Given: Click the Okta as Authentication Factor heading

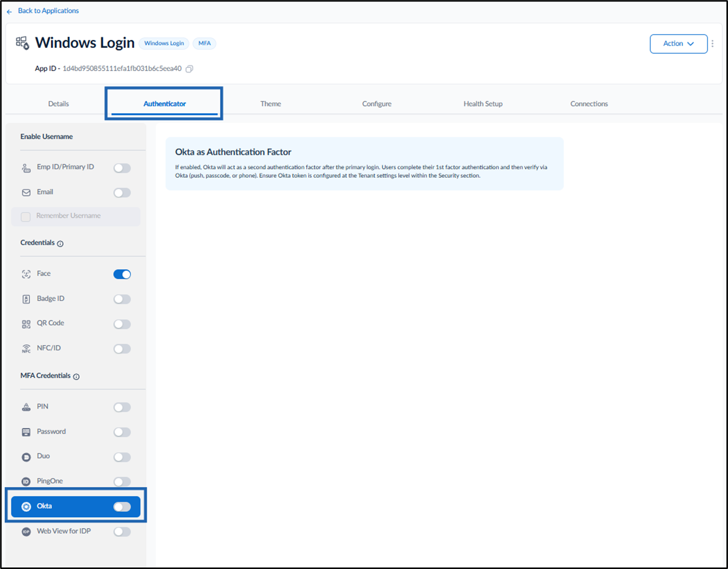Looking at the screenshot, I should pyautogui.click(x=233, y=152).
